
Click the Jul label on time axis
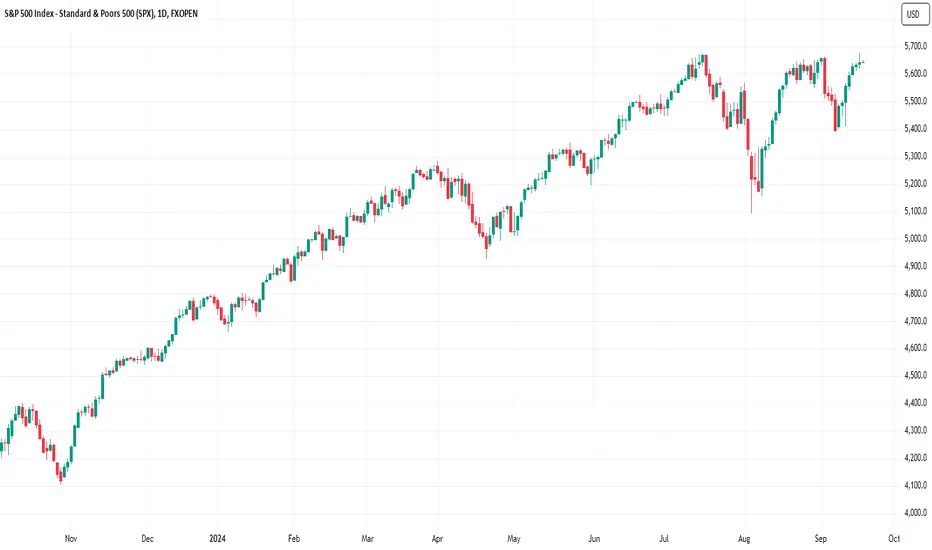[664, 539]
